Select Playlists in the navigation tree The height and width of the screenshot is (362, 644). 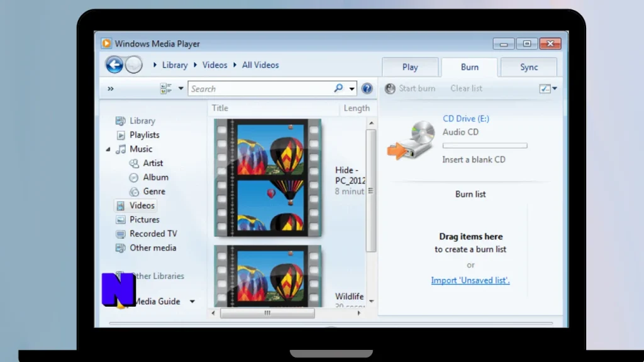pos(144,135)
